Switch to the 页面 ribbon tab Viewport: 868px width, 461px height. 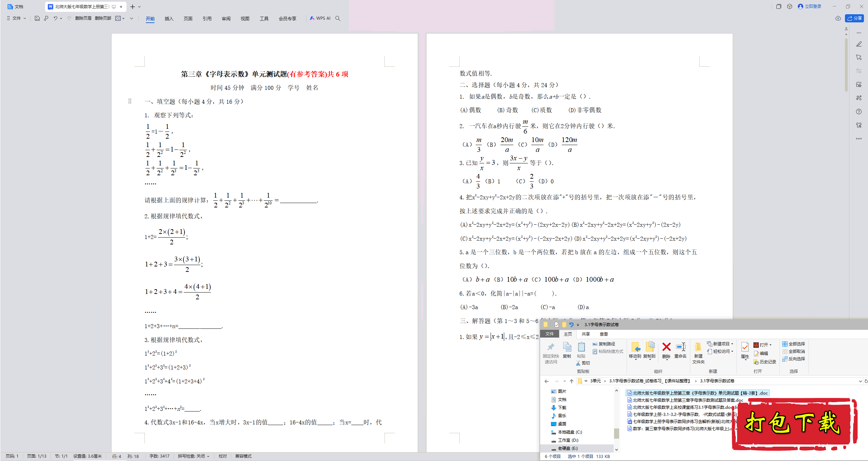click(x=188, y=19)
